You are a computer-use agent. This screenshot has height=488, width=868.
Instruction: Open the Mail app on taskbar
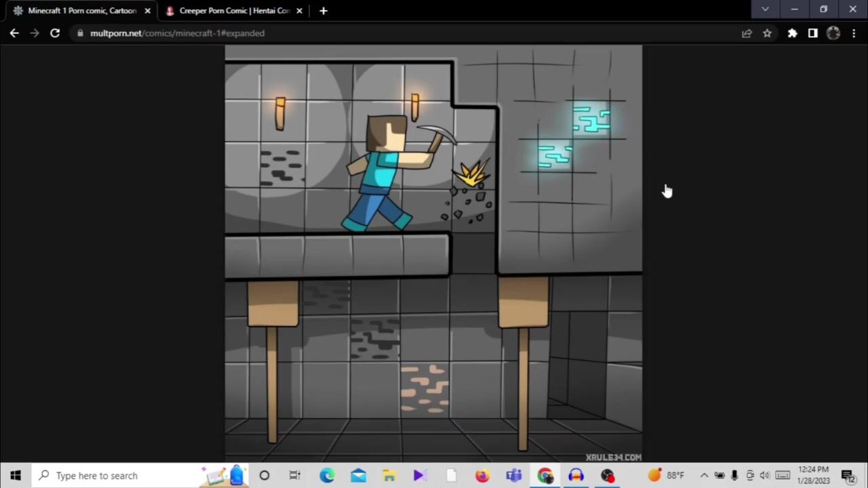click(x=358, y=475)
